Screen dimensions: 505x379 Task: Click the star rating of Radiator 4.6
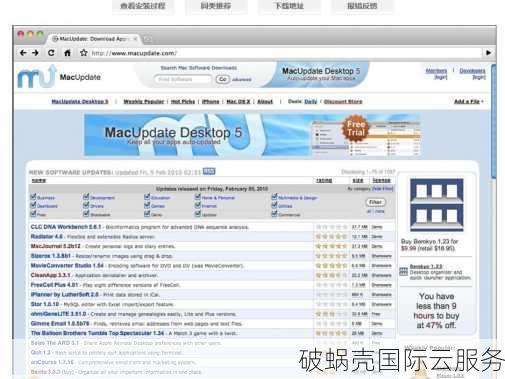[x=332, y=236]
